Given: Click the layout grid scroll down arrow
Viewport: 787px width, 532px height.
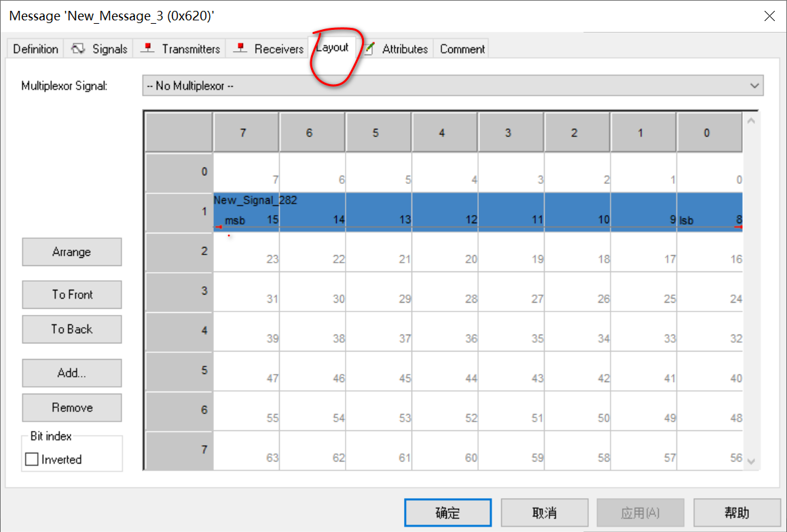Looking at the screenshot, I should coord(751,461).
